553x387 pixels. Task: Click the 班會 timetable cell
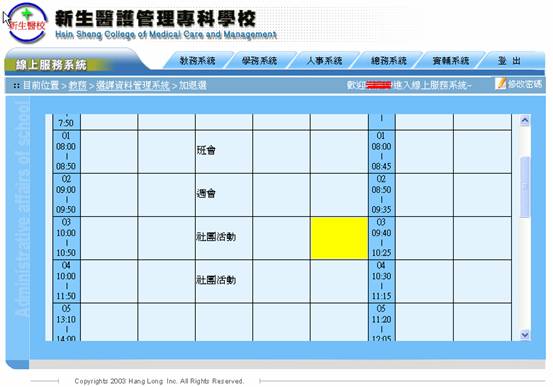pyautogui.click(x=224, y=152)
